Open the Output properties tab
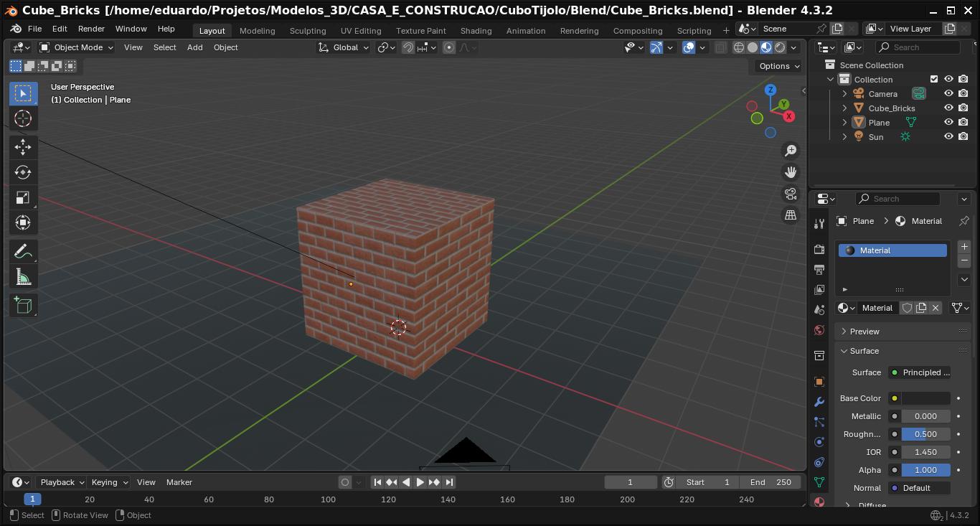Viewport: 980px width, 526px height. (x=819, y=269)
